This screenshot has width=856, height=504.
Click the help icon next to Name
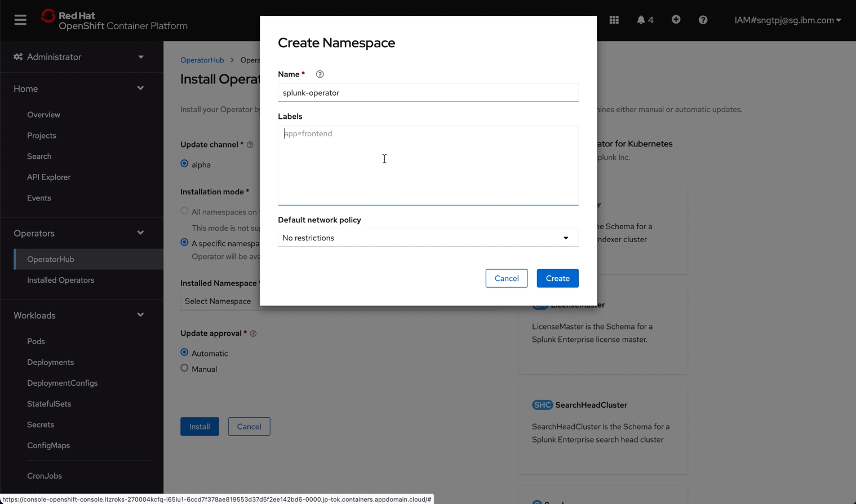pos(320,74)
